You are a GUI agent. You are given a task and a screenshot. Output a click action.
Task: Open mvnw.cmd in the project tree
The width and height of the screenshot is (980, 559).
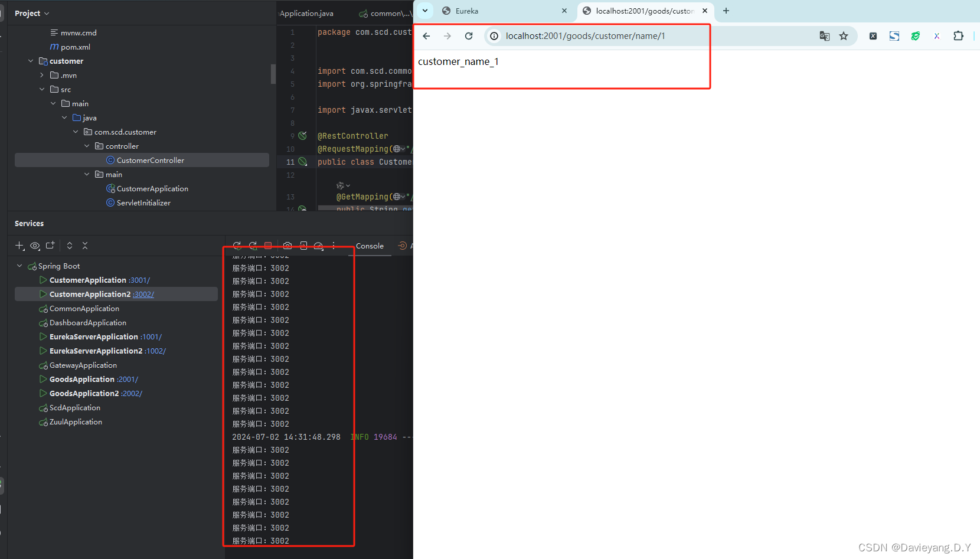79,32
